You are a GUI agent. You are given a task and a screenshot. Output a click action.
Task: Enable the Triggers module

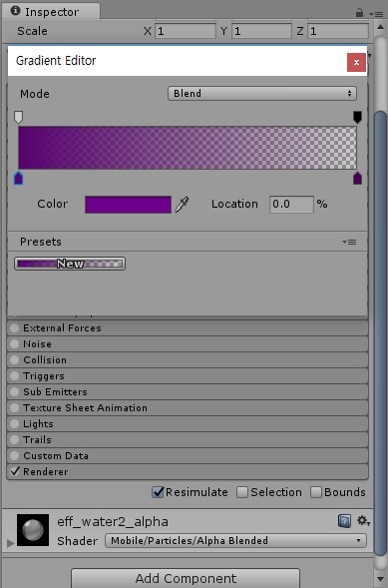click(14, 375)
